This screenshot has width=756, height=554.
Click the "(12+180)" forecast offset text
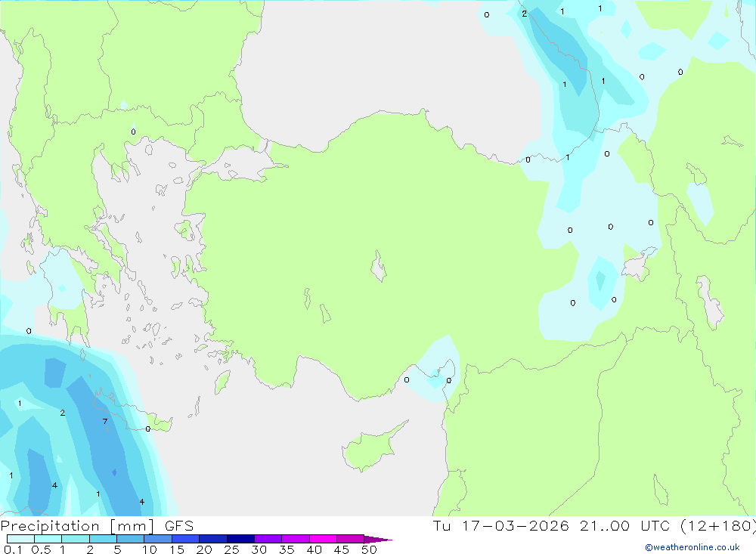click(718, 526)
